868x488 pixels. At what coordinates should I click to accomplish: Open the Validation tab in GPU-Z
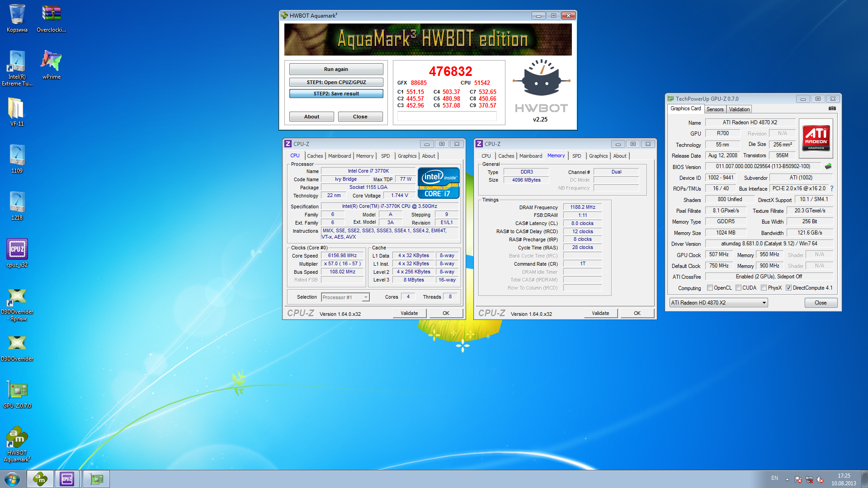tap(739, 109)
